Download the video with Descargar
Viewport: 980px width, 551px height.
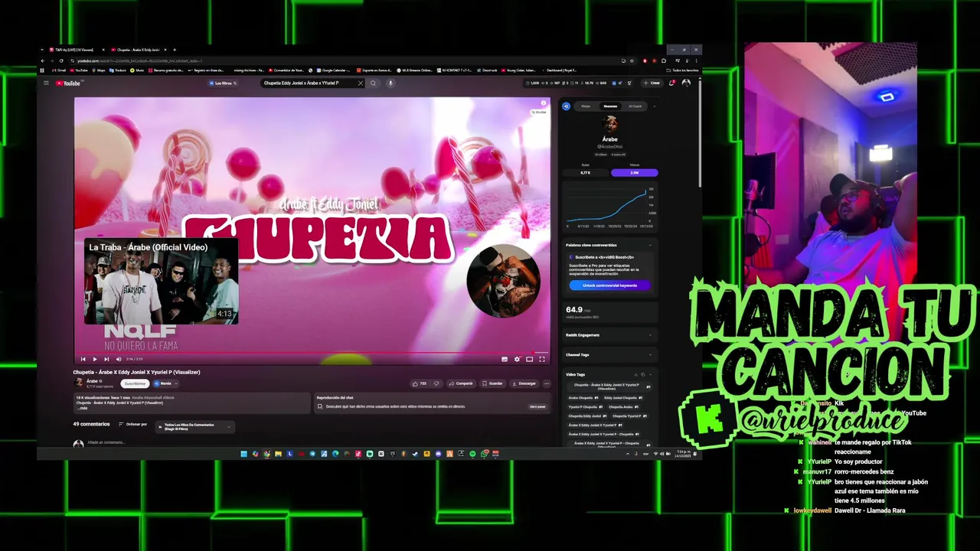[524, 383]
